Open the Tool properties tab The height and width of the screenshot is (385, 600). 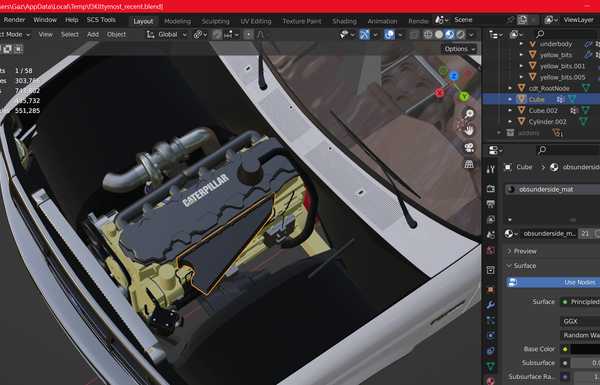click(491, 169)
